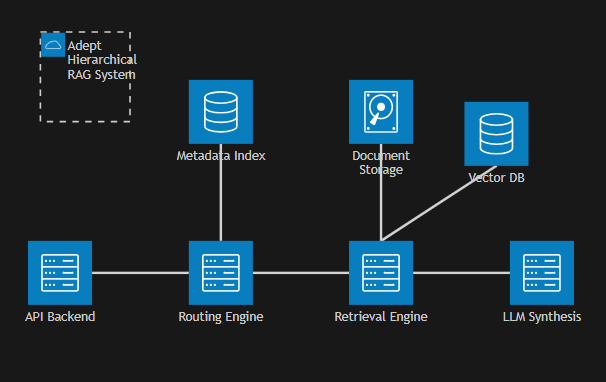This screenshot has width=606, height=382.
Task: Click the 'Adept Hierarchical RAG System' title text
Action: tap(102, 60)
